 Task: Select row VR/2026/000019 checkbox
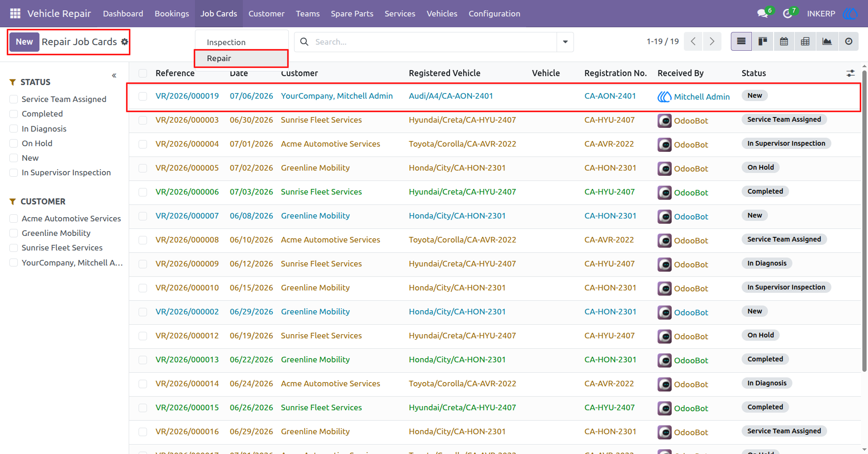[x=143, y=96]
